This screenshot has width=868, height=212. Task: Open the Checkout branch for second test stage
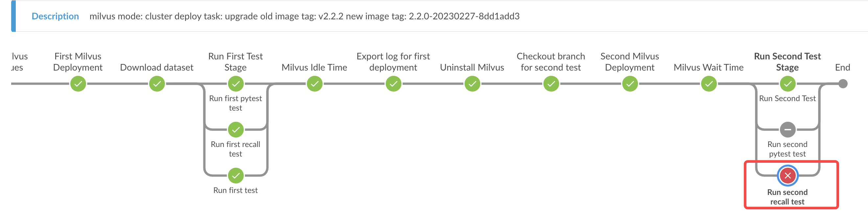pyautogui.click(x=551, y=83)
